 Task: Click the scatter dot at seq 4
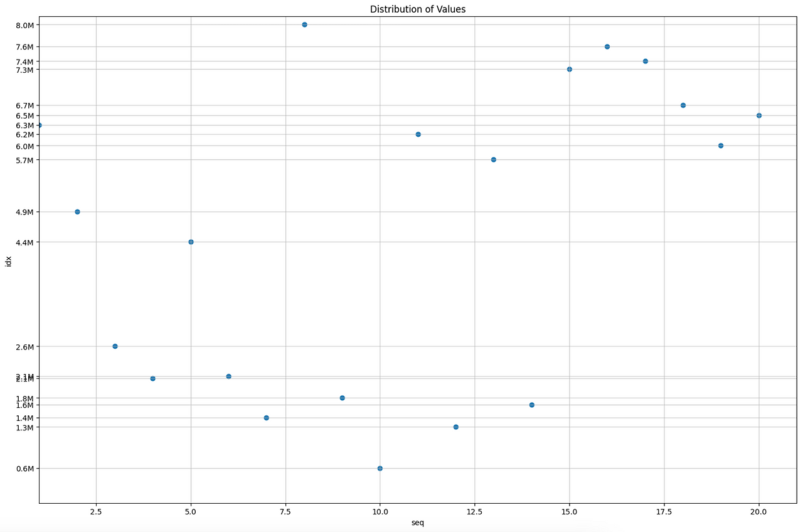click(x=153, y=378)
